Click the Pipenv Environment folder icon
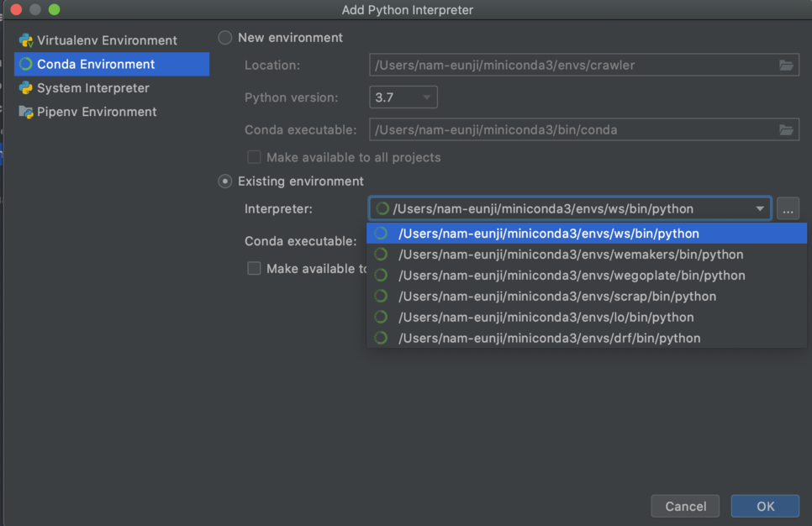The image size is (812, 526). [x=26, y=112]
